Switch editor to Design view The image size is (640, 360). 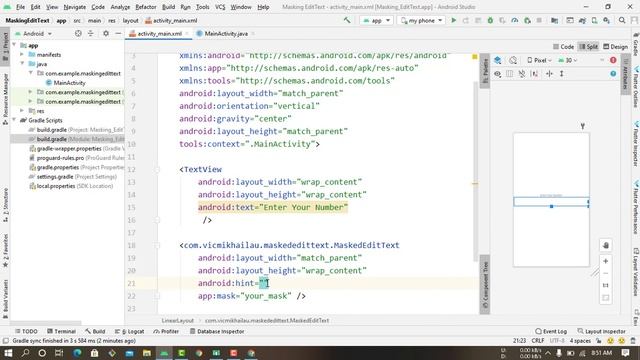pyautogui.click(x=616, y=47)
